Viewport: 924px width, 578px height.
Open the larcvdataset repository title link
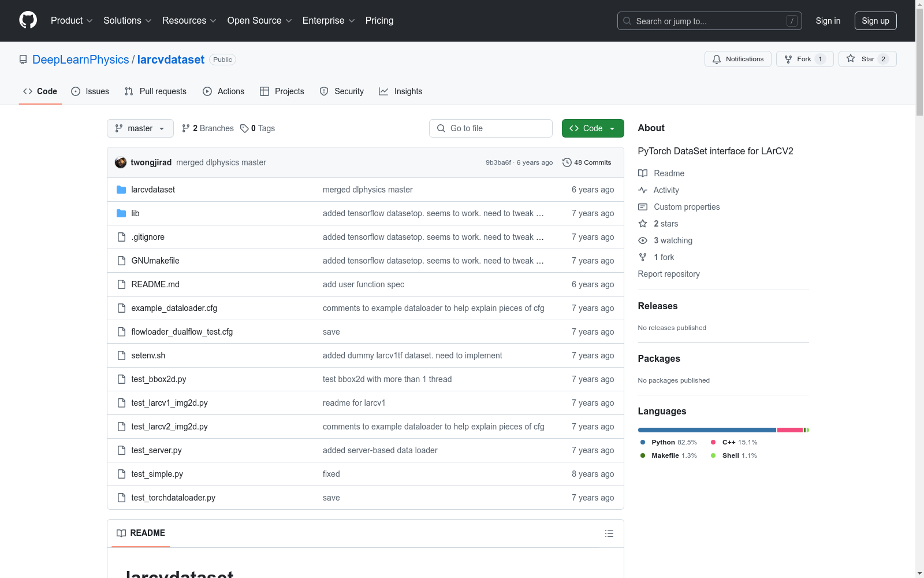click(171, 60)
